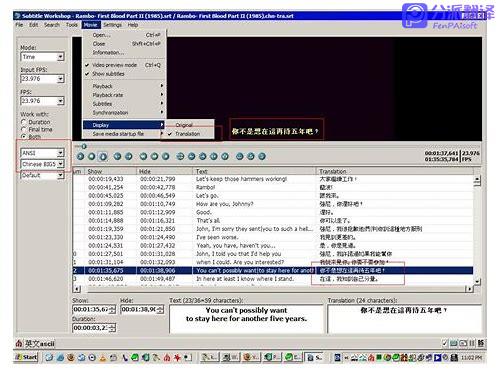Click the video seek bar thumb
This screenshot has height=374, width=500.
tap(84, 146)
